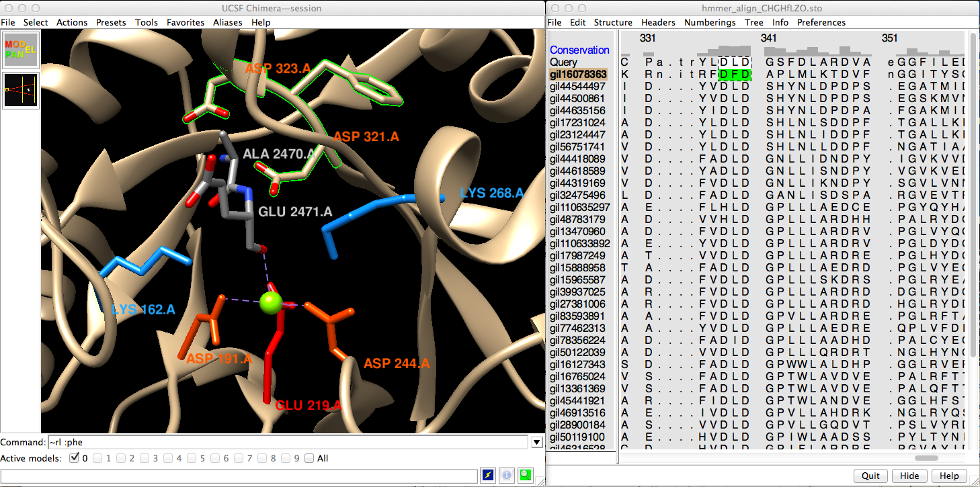
Task: Enable active model 1 checkbox
Action: [x=98, y=459]
